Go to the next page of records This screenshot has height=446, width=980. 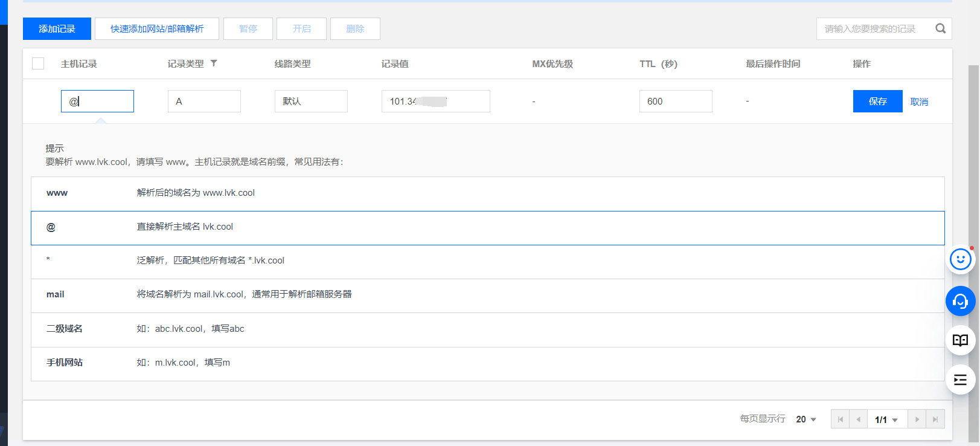(917, 419)
